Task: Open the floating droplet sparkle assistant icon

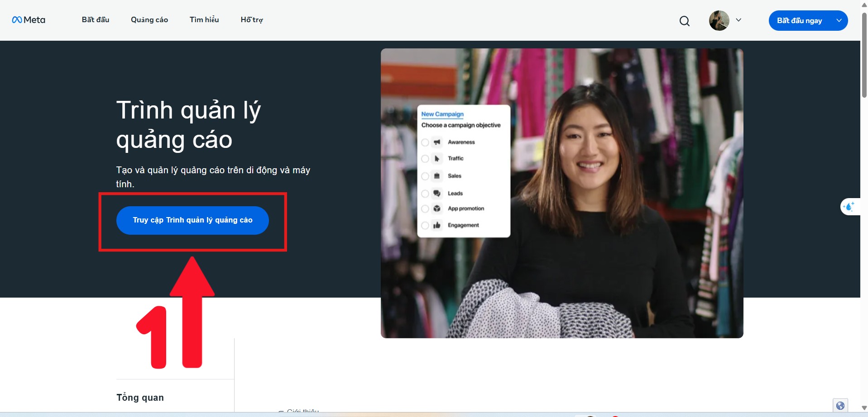Action: tap(849, 207)
